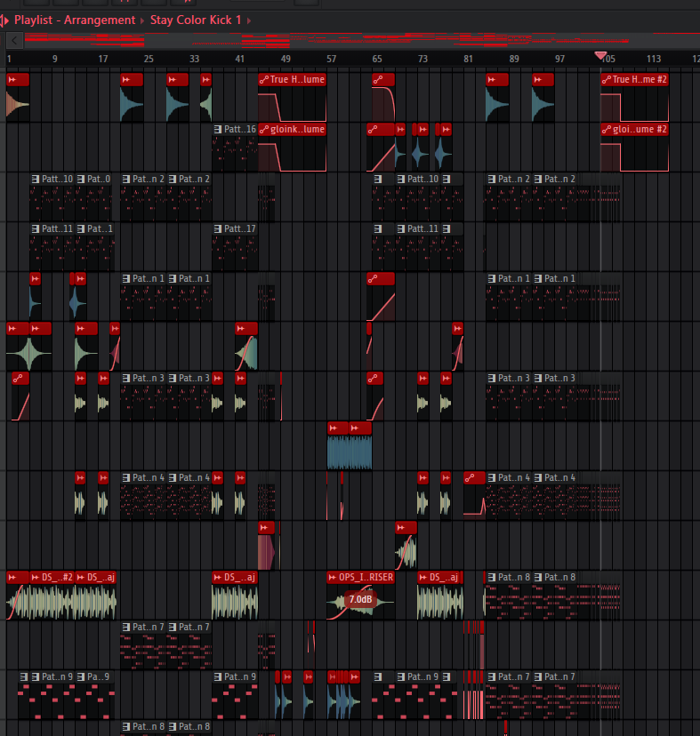The width and height of the screenshot is (700, 736).
Task: Click bar 81 on the timeline ruler
Action: (468, 60)
